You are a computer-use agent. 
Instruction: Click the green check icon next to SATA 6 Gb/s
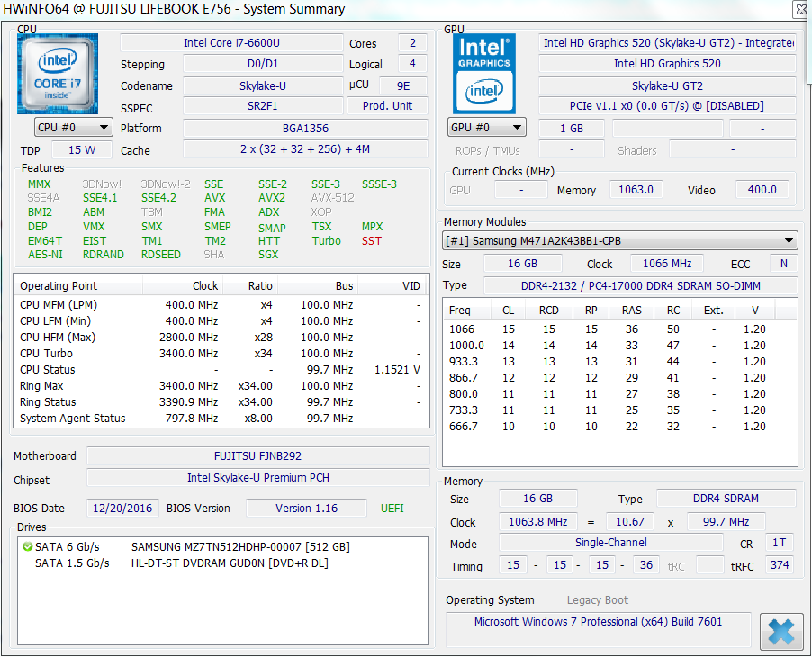click(x=28, y=546)
